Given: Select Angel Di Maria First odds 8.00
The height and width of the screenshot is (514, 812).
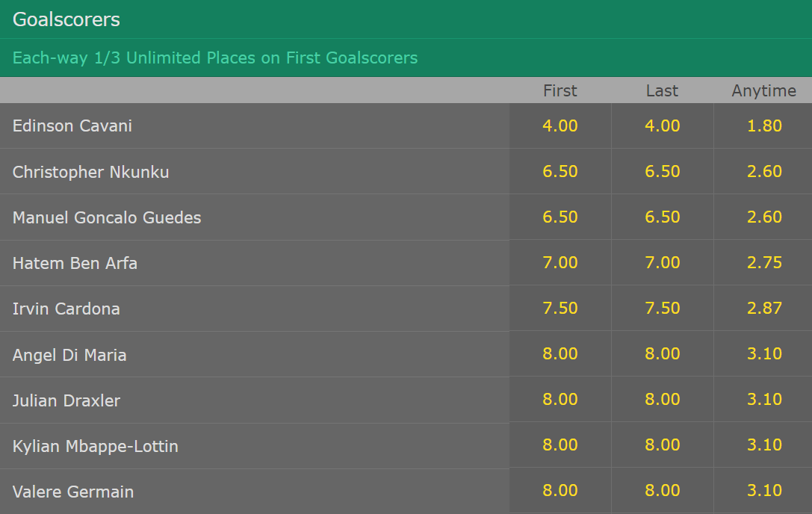Looking at the screenshot, I should point(560,354).
